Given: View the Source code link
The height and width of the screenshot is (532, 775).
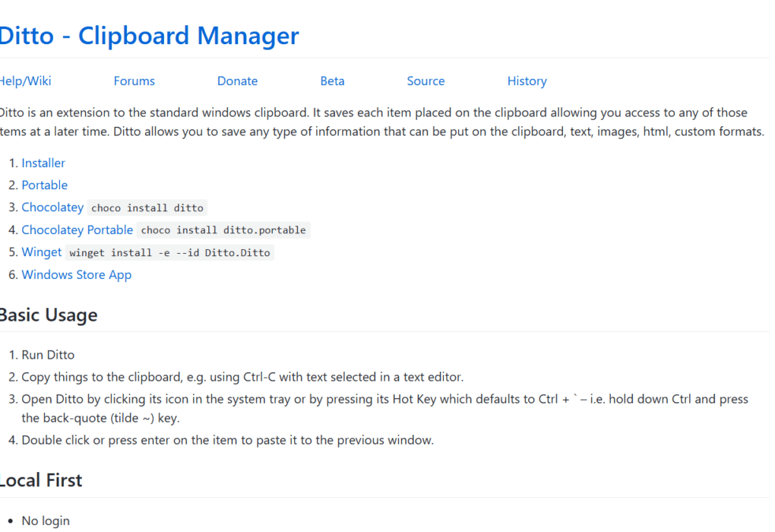Looking at the screenshot, I should 425,81.
